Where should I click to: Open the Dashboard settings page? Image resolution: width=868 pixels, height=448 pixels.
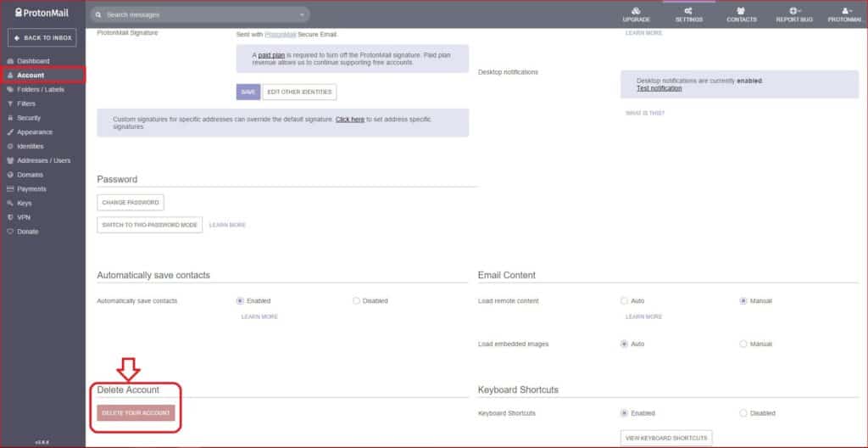coord(33,61)
